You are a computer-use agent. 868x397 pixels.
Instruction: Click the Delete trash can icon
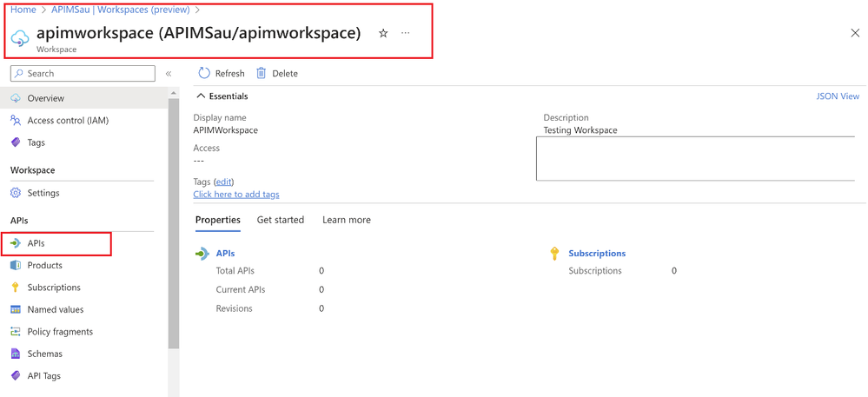[262, 73]
